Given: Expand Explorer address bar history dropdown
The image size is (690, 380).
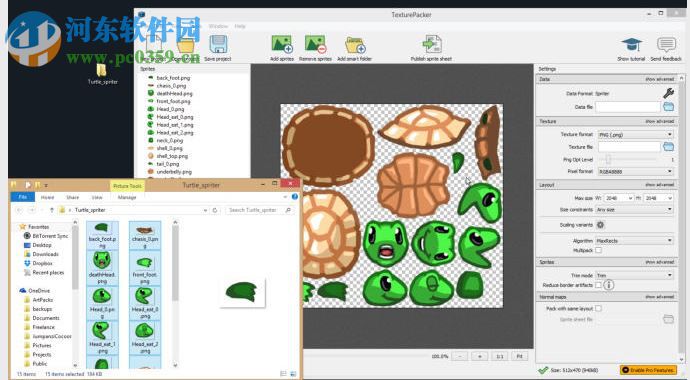Looking at the screenshot, I should pyautogui.click(x=205, y=210).
